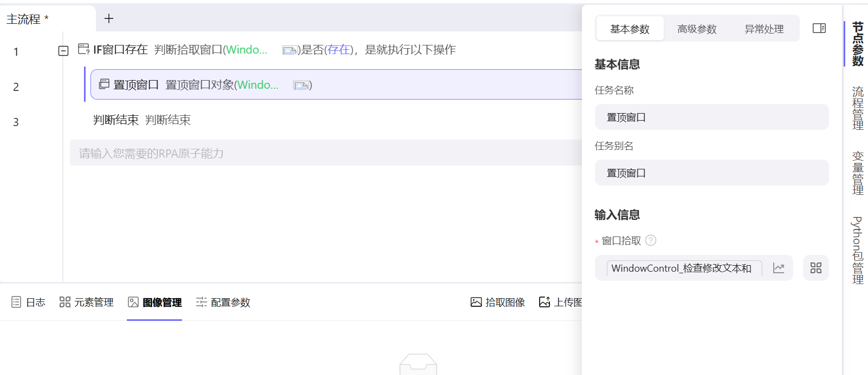Screen dimensions: 868x375
Task: Select the 置顶窗口 row on line 2
Action: click(x=336, y=84)
